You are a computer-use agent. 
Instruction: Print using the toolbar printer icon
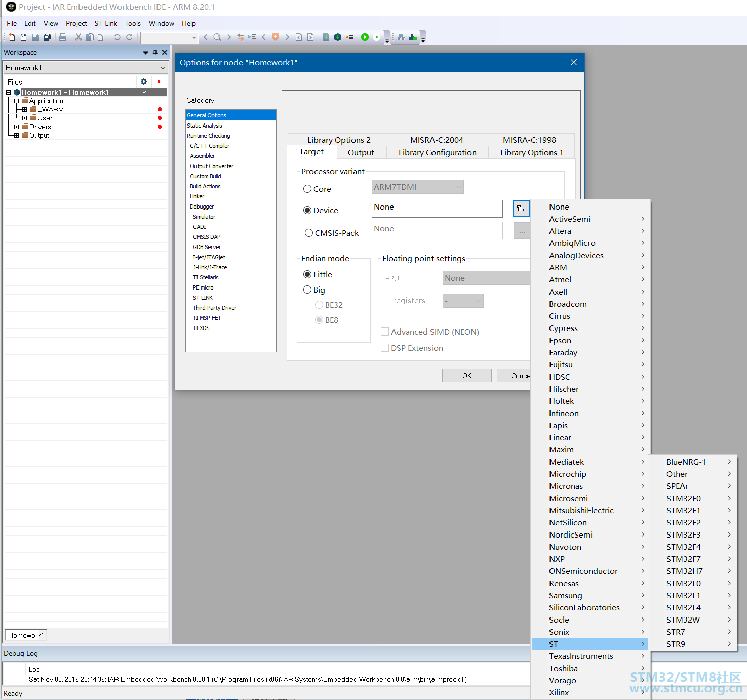(x=63, y=37)
